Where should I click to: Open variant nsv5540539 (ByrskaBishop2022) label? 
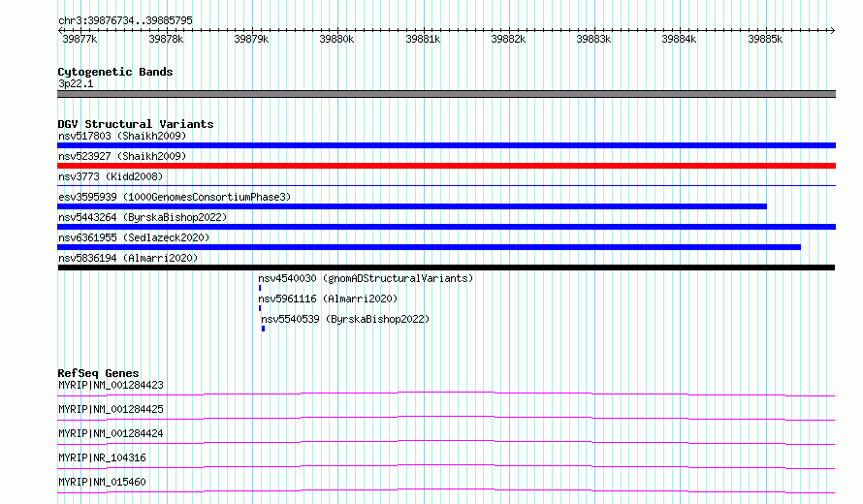pos(345,319)
